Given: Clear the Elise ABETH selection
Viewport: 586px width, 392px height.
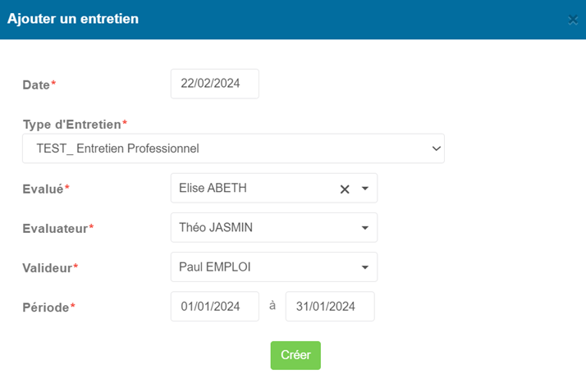Looking at the screenshot, I should (345, 189).
